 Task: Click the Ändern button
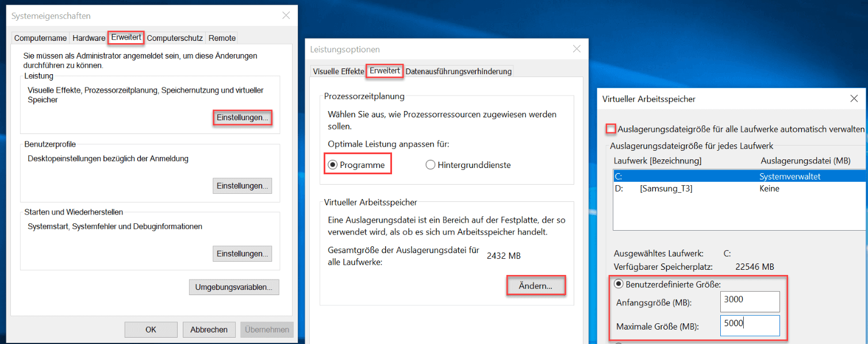(536, 285)
